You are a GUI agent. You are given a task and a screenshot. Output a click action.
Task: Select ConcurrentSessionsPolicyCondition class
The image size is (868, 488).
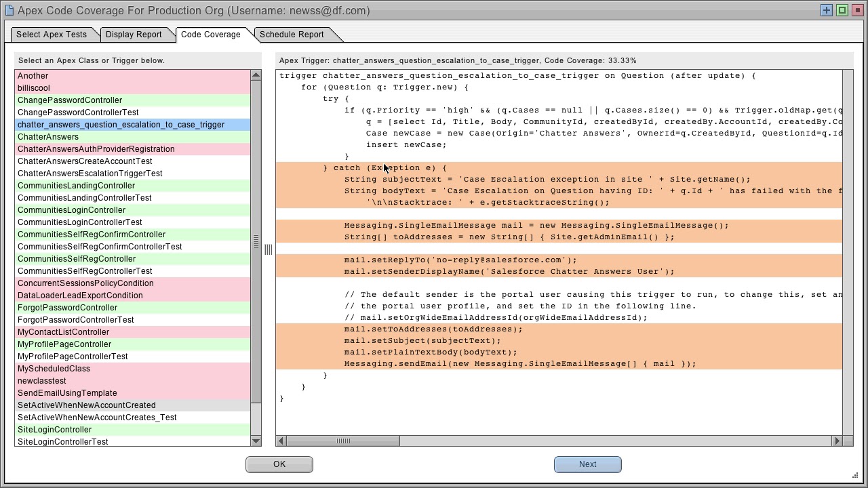coord(133,283)
